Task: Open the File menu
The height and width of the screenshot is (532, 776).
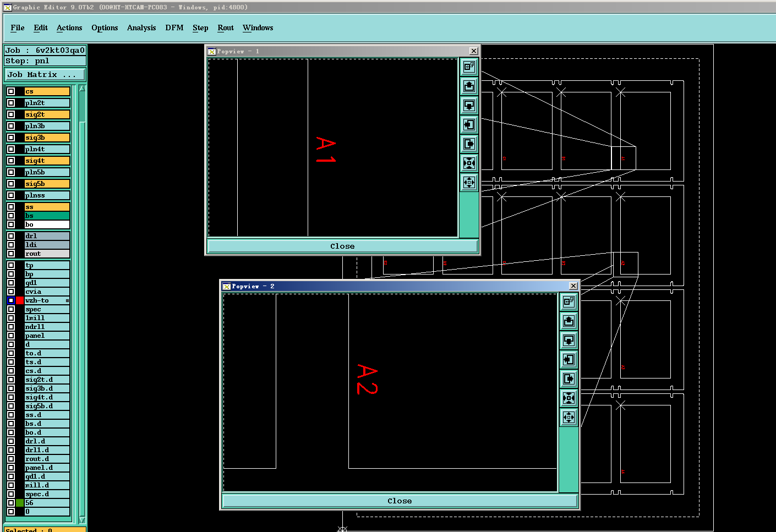Action: tap(18, 28)
